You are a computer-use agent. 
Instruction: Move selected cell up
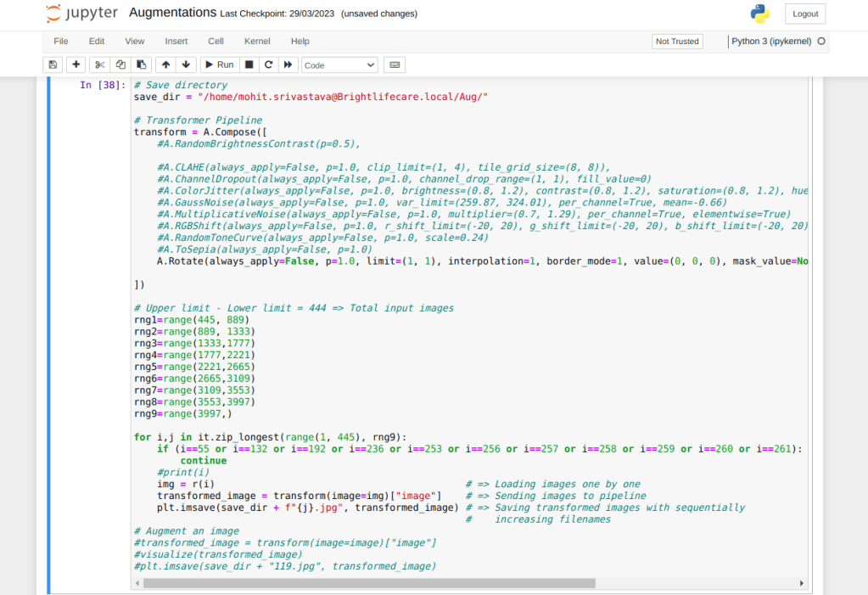(166, 65)
